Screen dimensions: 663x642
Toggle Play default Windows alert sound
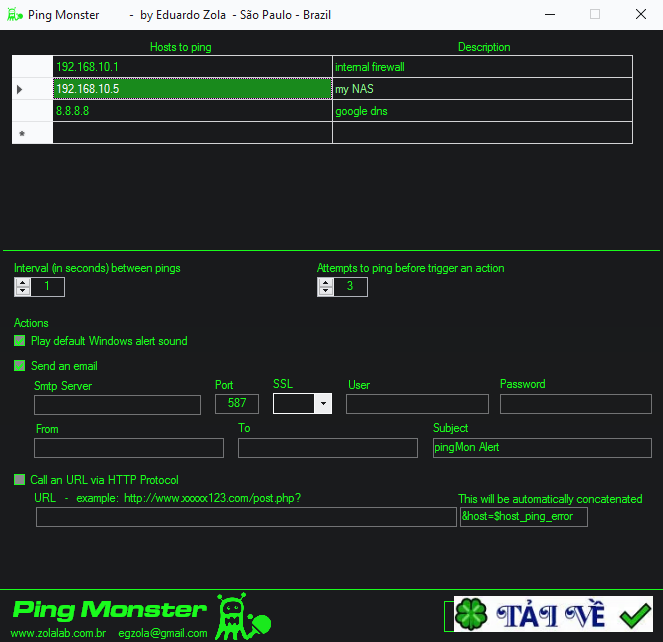pyautogui.click(x=19, y=341)
